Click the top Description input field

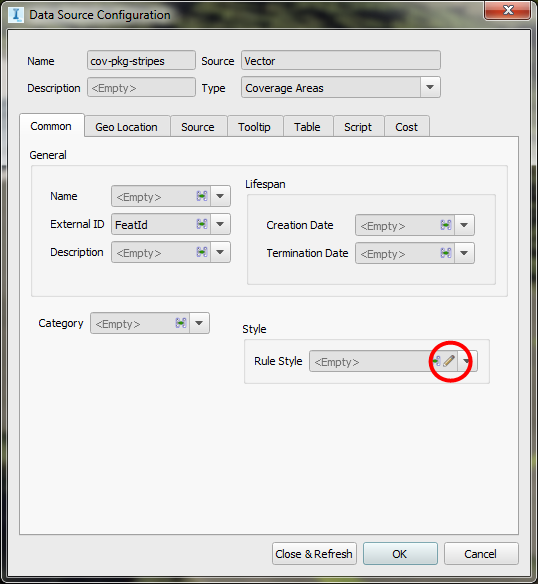click(x=141, y=87)
